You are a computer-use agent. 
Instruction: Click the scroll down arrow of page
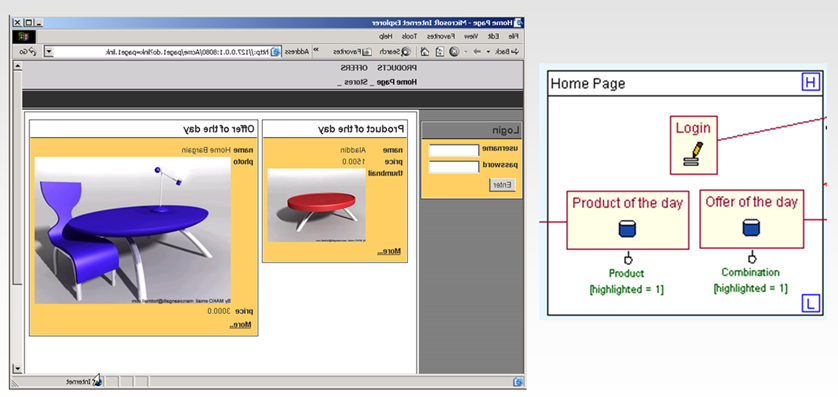click(18, 368)
